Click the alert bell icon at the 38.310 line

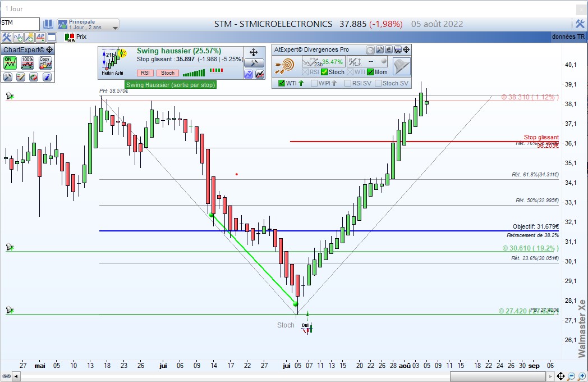[10, 97]
